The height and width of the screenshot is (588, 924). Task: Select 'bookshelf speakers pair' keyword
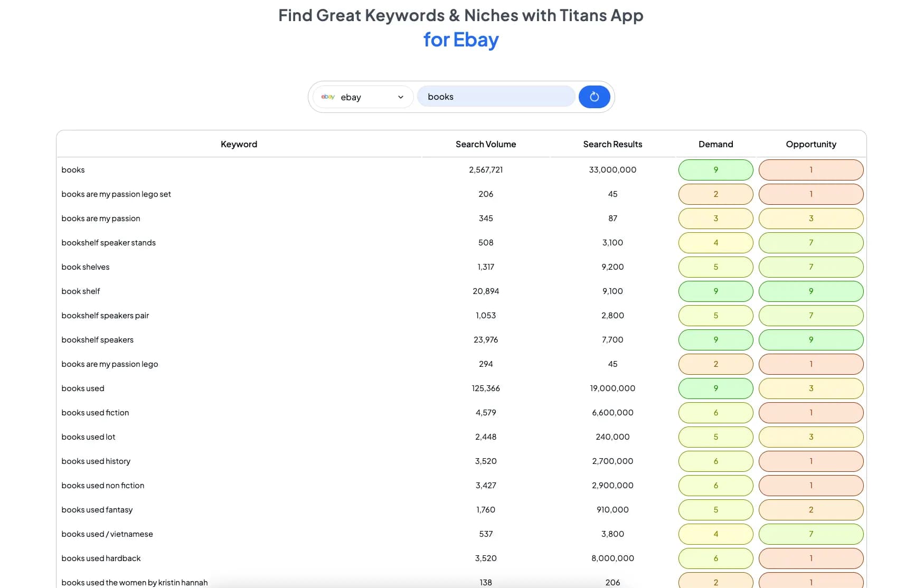(105, 315)
